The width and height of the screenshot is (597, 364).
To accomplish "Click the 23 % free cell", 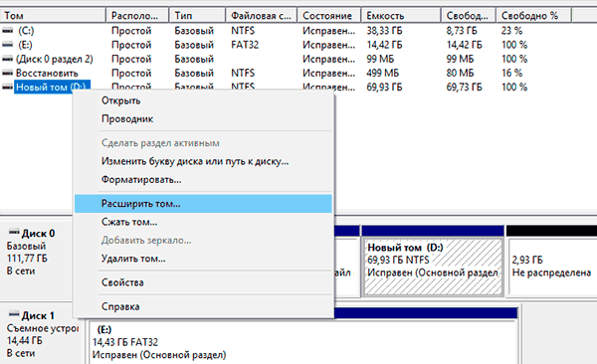I will pyautogui.click(x=511, y=31).
